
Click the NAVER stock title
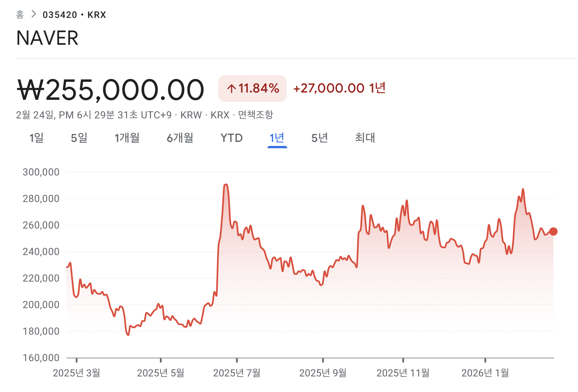(x=47, y=38)
